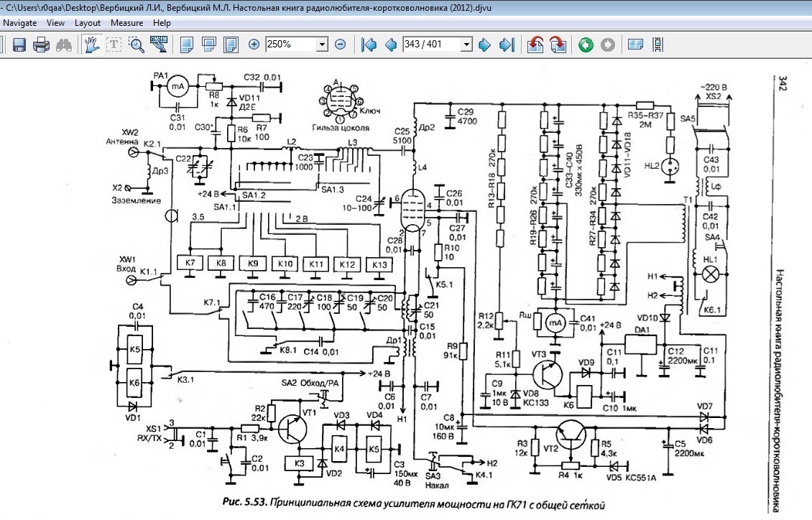Toggle continuous page layout
Image resolution: width=812 pixels, height=520 pixels.
click(x=658, y=45)
